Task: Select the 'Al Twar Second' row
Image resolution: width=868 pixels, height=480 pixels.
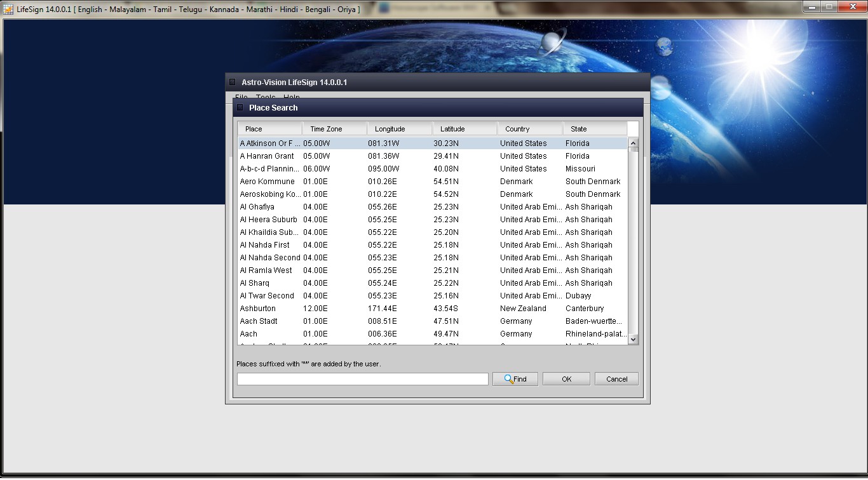Action: (433, 296)
